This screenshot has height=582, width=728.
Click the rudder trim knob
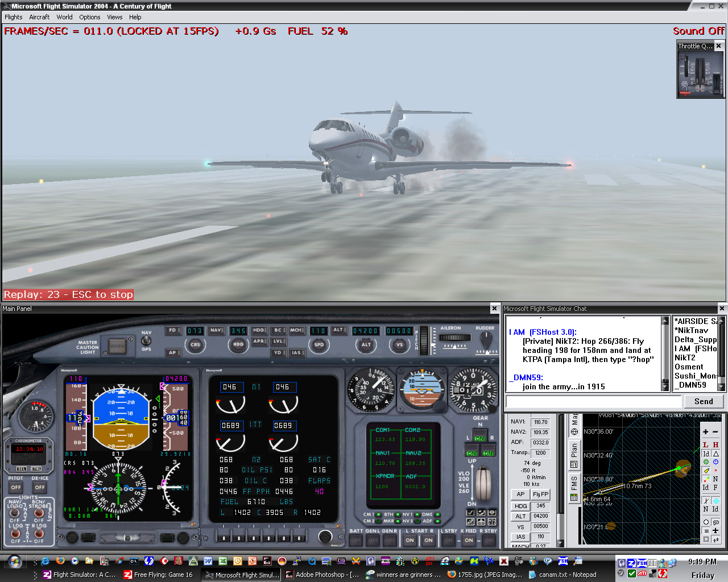485,340
